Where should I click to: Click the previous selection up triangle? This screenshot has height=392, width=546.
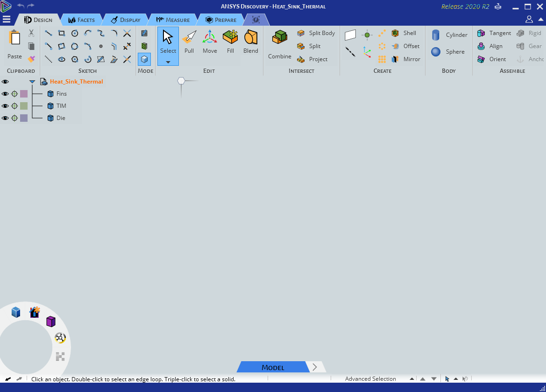click(x=423, y=379)
